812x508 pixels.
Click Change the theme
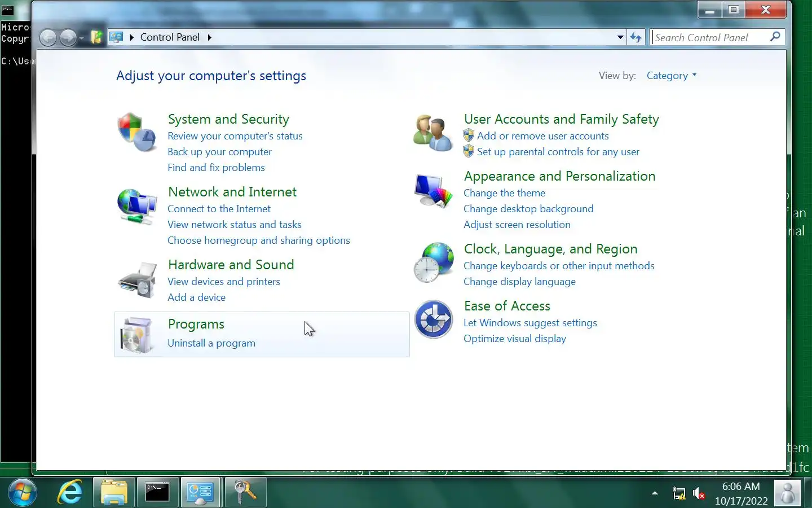click(504, 193)
